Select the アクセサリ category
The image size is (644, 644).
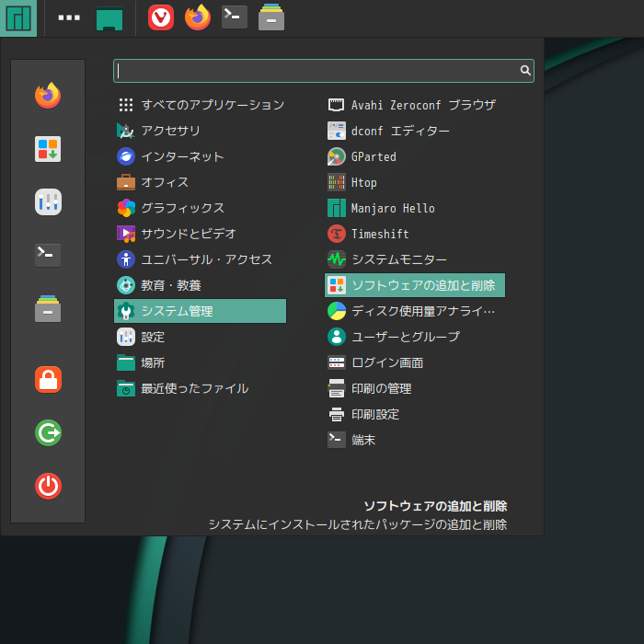200,131
